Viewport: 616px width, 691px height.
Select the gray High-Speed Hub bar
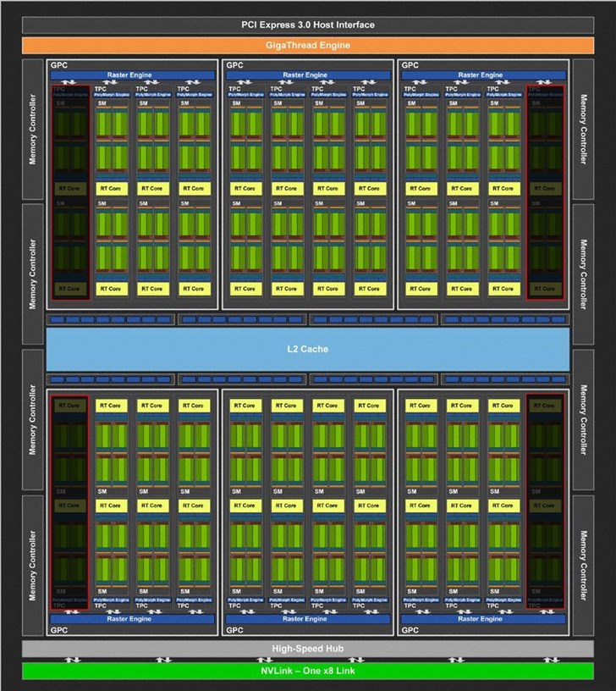308,649
